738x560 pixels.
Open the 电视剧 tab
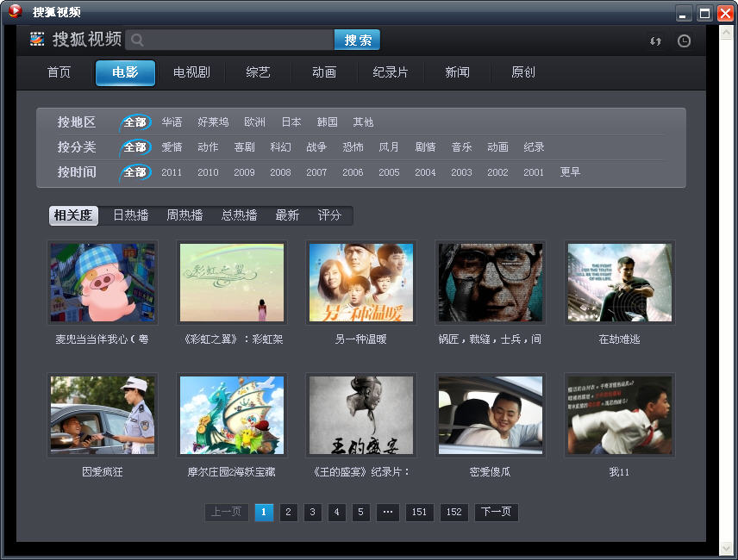(x=191, y=72)
